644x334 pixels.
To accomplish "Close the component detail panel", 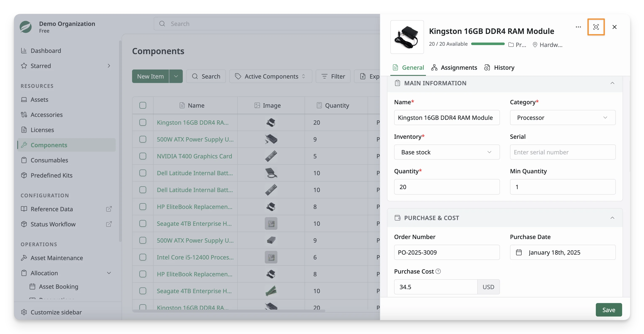I will pyautogui.click(x=614, y=27).
